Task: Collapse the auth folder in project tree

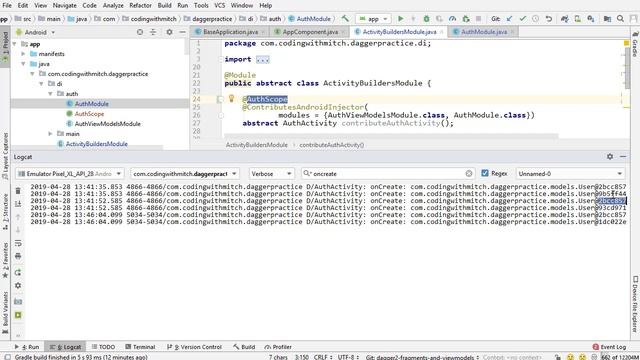Action: pos(50,94)
